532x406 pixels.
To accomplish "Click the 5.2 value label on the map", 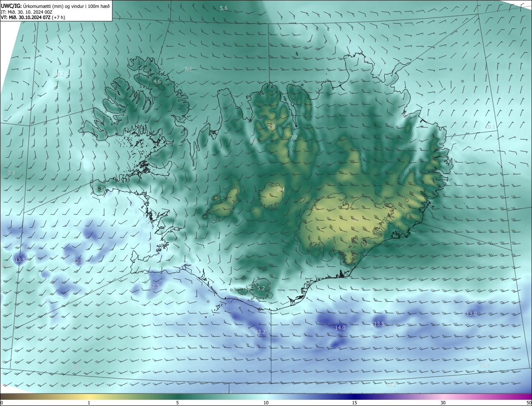I will coord(261,288).
